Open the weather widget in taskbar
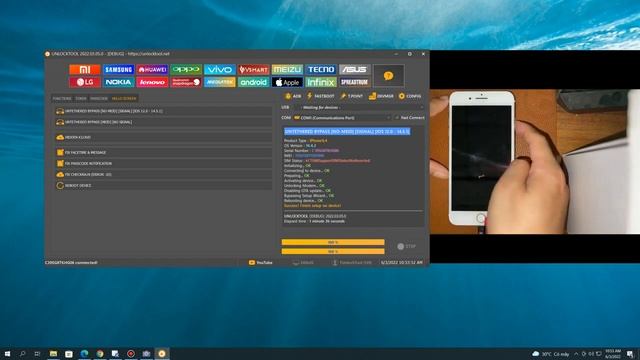This screenshot has height=360, width=640. 551,354
